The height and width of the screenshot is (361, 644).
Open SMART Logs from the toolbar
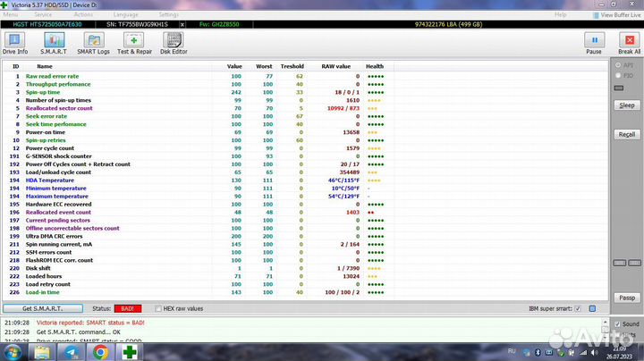pos(93,44)
